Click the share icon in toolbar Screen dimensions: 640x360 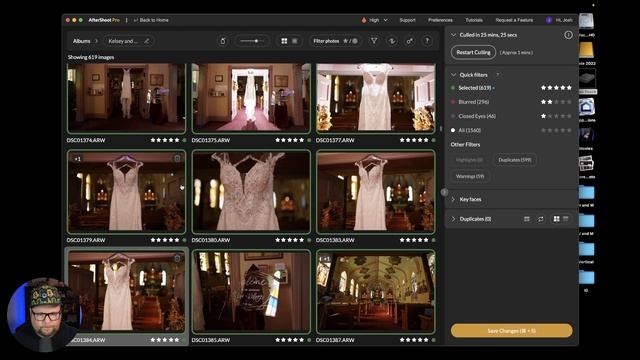click(409, 41)
